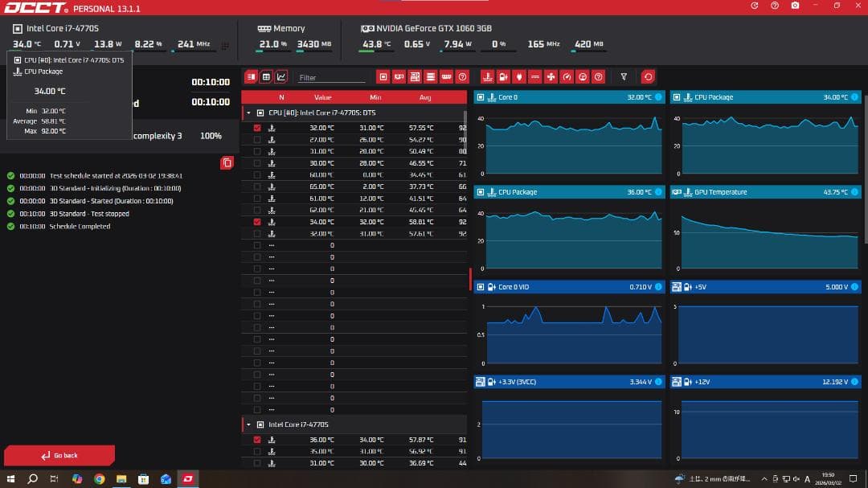This screenshot has height=488, width=868.
Task: Click the funnel filter icon
Action: (624, 77)
